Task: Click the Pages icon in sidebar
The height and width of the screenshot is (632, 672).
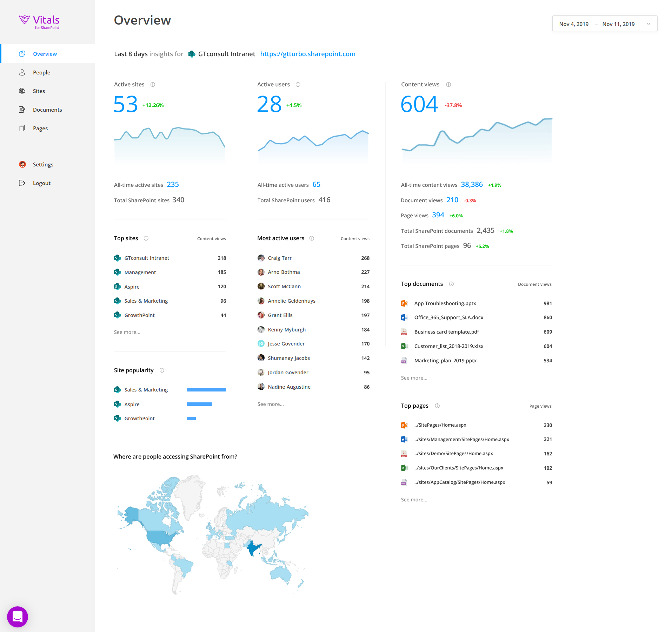Action: [22, 128]
